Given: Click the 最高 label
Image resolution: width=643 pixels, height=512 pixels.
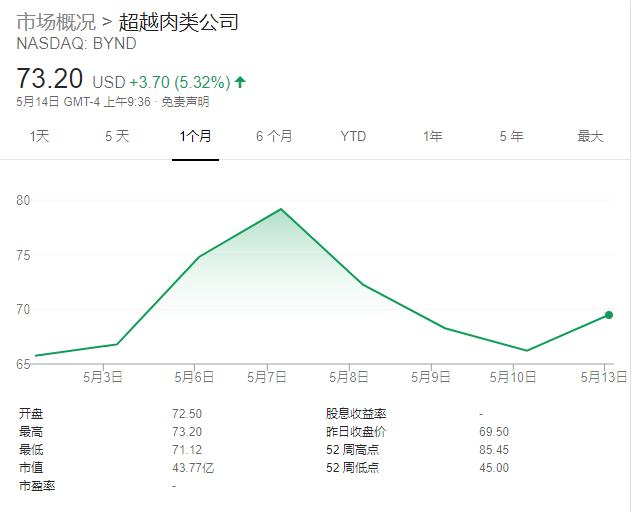Looking at the screenshot, I should point(31,432).
